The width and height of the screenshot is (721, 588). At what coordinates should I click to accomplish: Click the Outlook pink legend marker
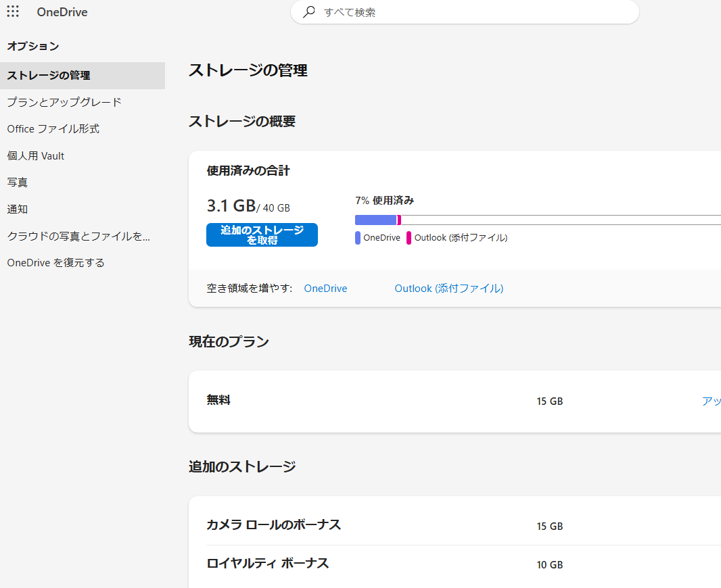point(409,238)
